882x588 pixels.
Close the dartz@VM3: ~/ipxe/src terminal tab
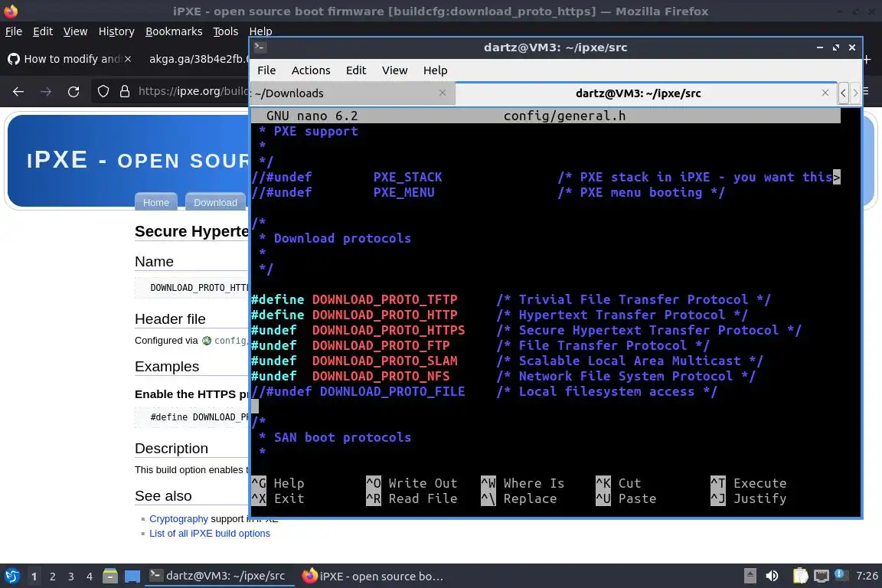(x=825, y=93)
